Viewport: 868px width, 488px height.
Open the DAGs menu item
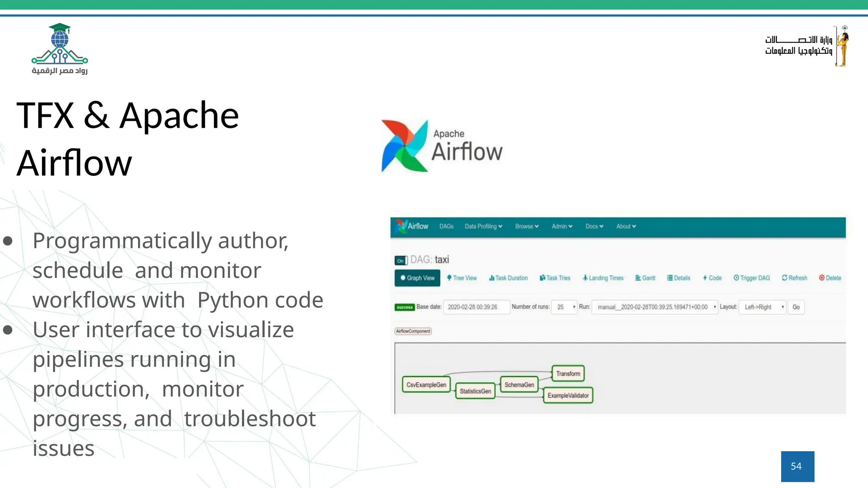coord(446,226)
